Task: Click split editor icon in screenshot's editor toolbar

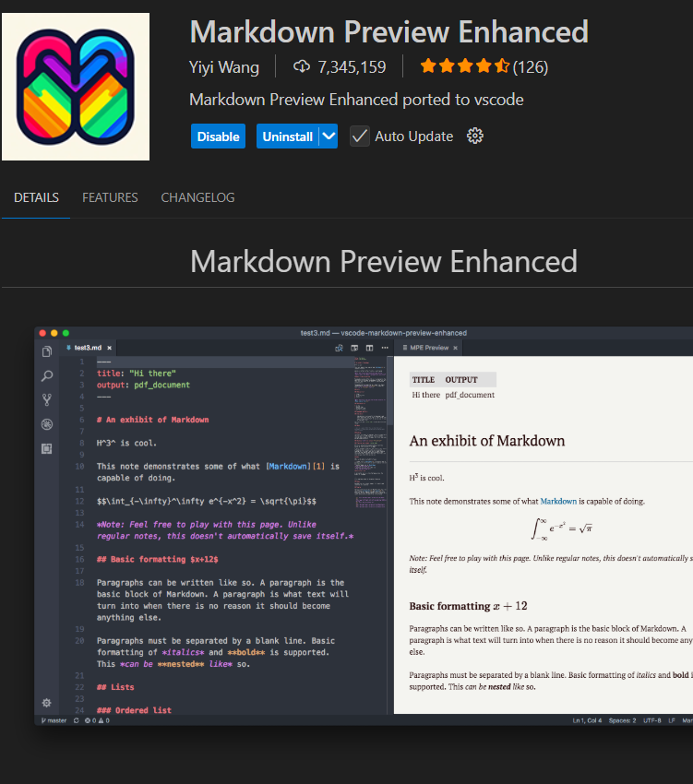Action: coord(369,348)
